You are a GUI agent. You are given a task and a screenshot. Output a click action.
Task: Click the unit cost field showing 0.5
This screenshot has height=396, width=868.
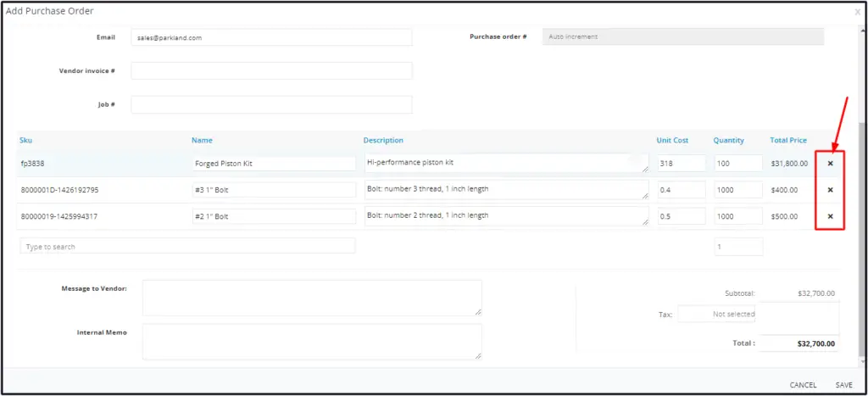click(682, 216)
